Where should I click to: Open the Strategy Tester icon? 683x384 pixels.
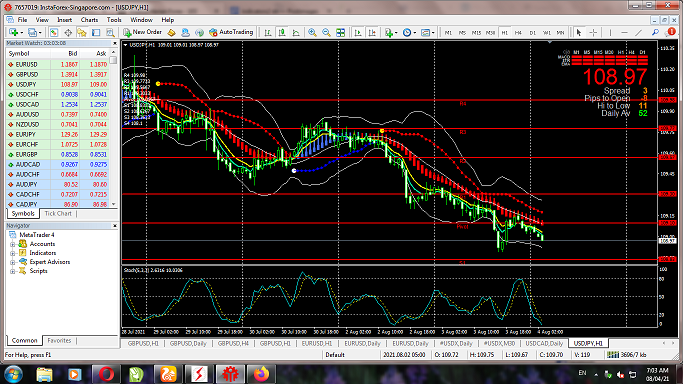(x=110, y=32)
